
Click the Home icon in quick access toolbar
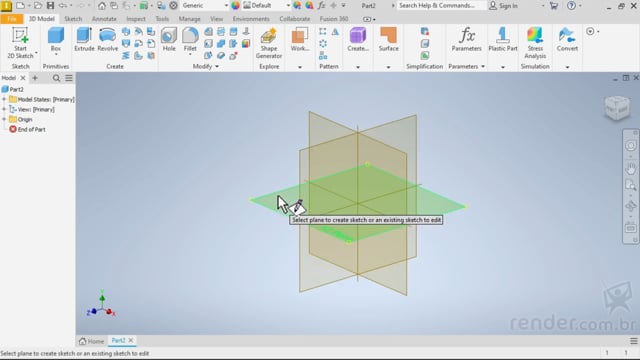tap(102, 6)
